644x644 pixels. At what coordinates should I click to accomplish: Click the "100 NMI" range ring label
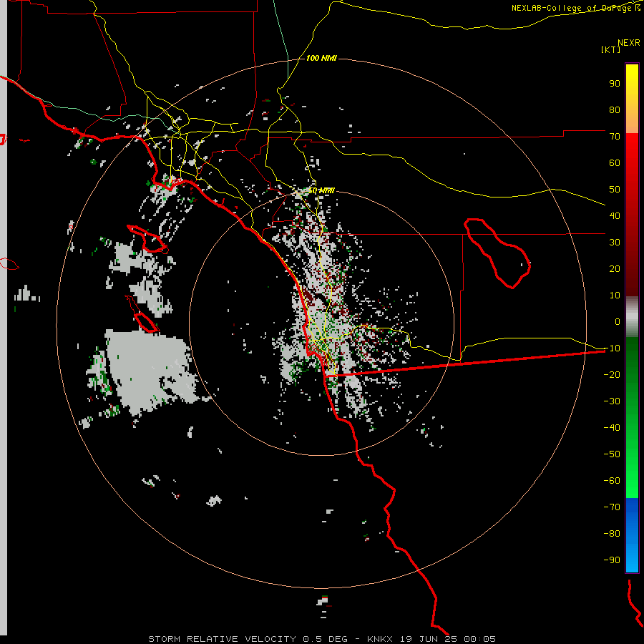[321, 59]
